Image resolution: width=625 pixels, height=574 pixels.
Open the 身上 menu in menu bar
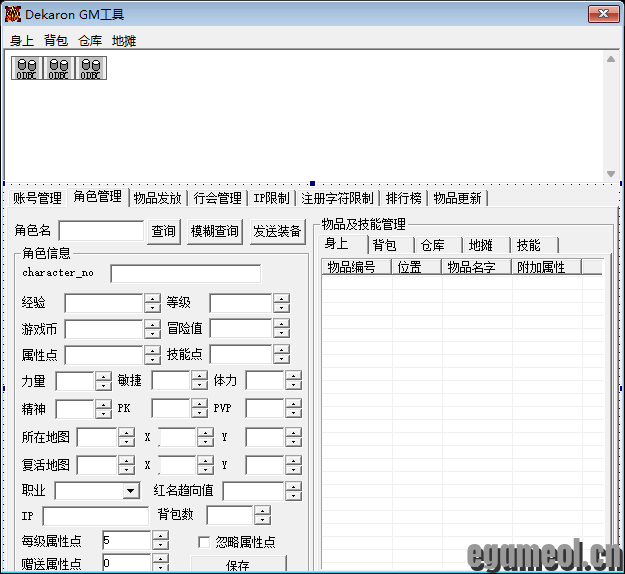tap(22, 41)
